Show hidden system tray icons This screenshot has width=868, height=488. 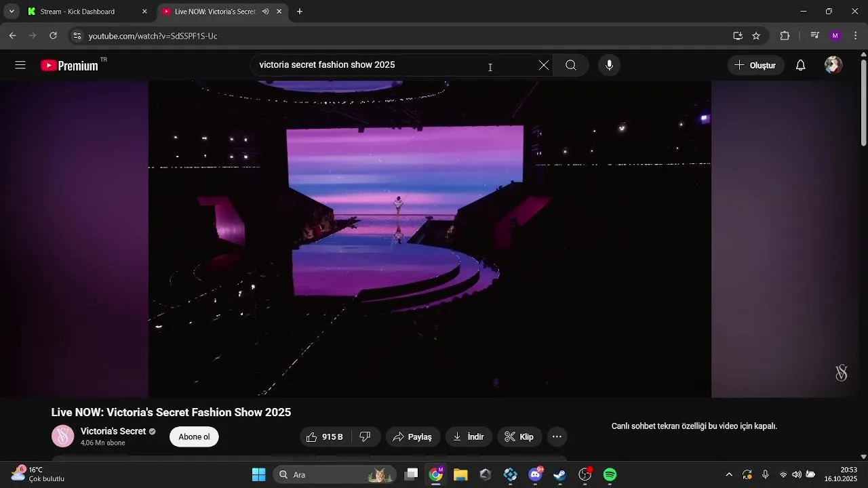click(729, 474)
